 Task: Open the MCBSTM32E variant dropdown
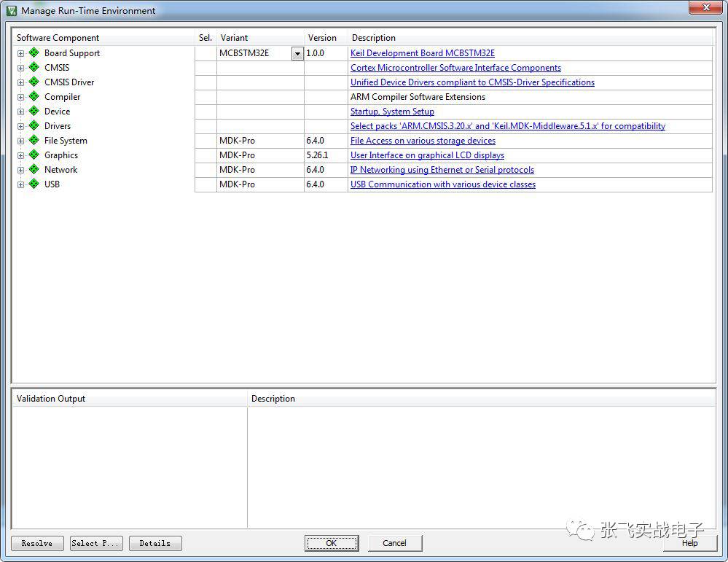pos(297,54)
